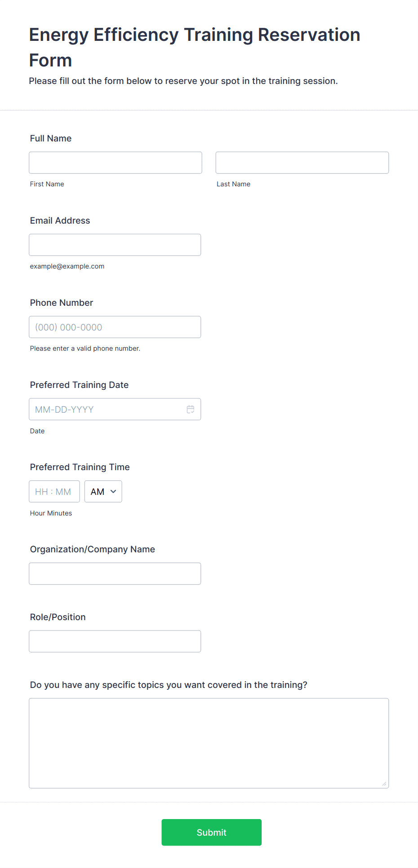Expand the AM/PM dropdown
The height and width of the screenshot is (868, 418).
103,491
